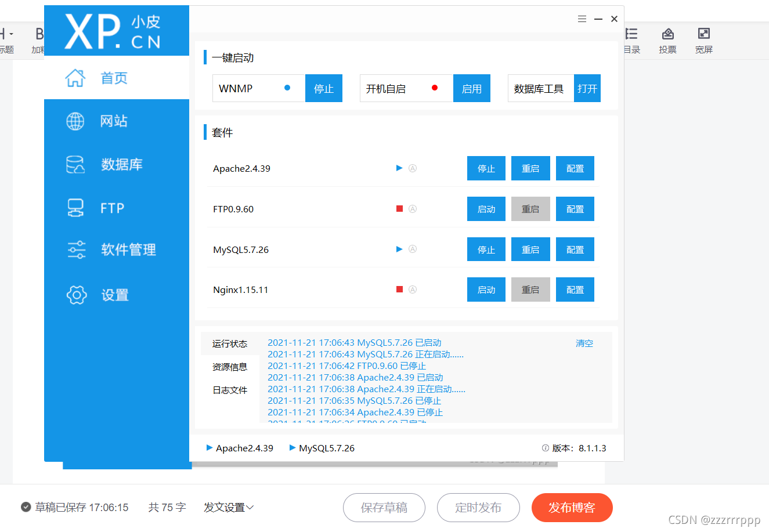
Task: Click FTP0.9.60 stopped red square indicator
Action: click(399, 209)
